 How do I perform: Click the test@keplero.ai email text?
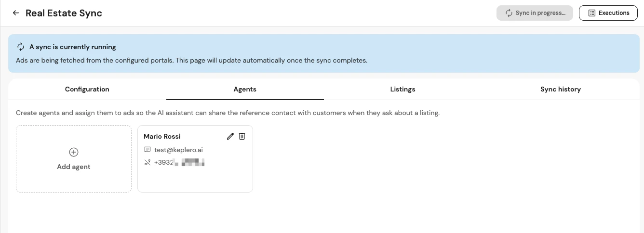click(178, 150)
